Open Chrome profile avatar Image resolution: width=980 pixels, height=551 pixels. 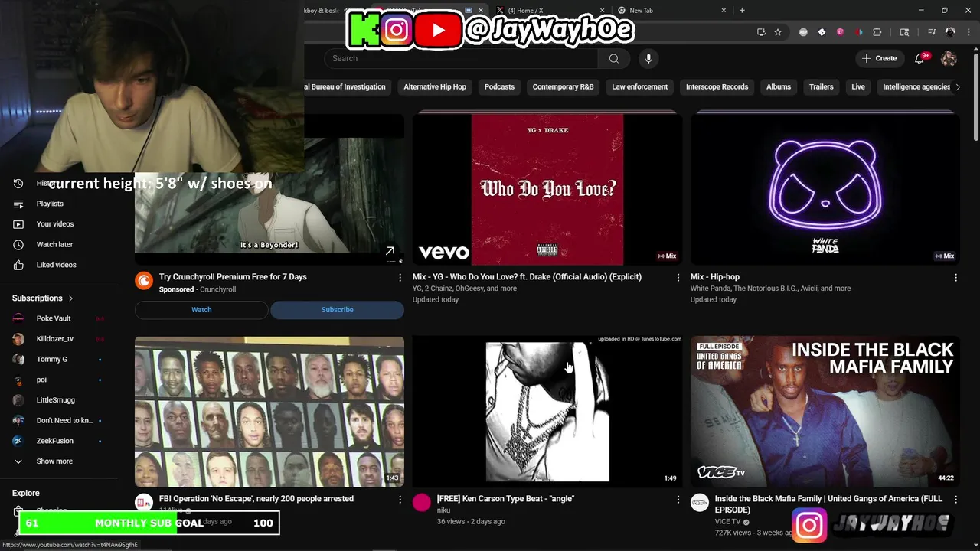pyautogui.click(x=950, y=32)
